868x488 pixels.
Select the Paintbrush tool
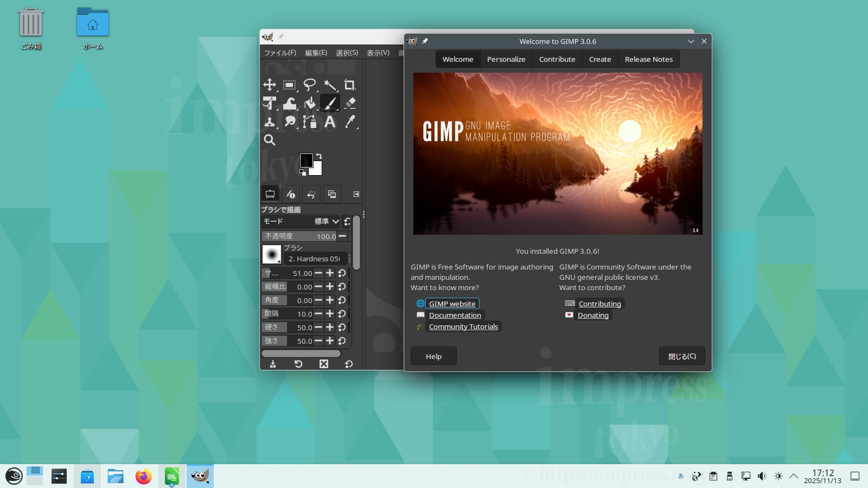[x=330, y=103]
